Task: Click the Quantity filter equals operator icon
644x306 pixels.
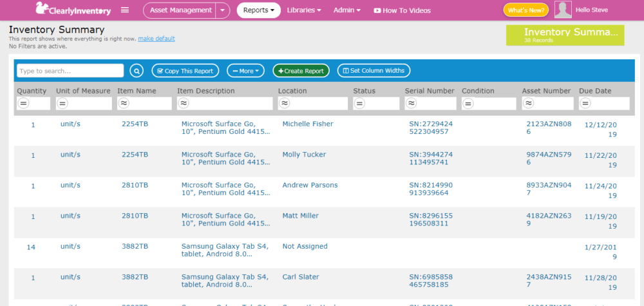Action: point(23,104)
